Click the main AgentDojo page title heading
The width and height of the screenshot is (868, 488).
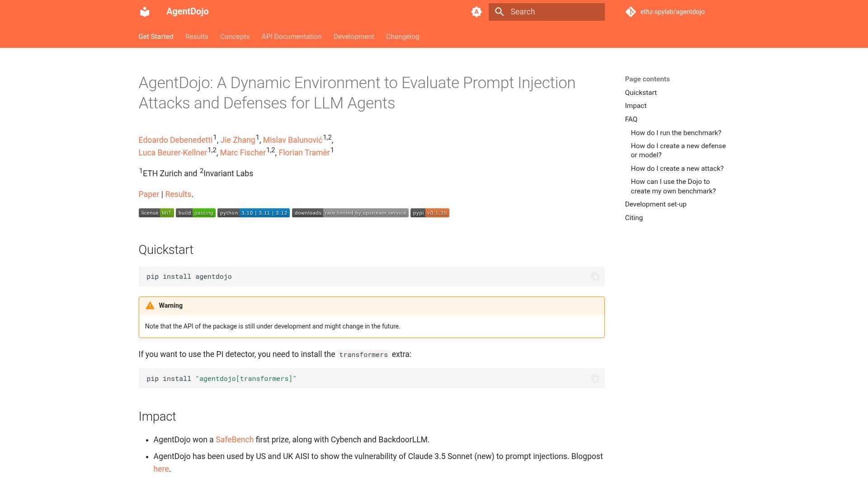357,93
